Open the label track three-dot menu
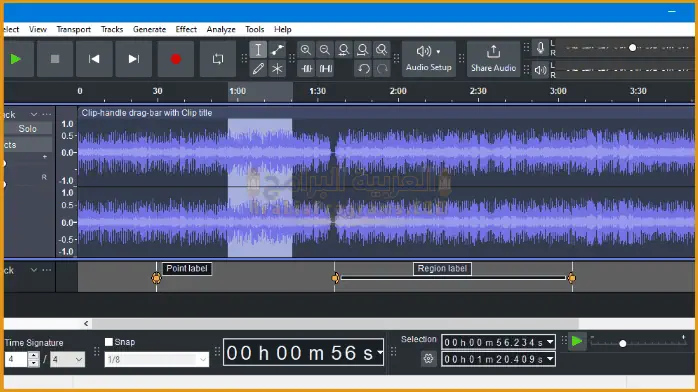698x392 pixels. (x=47, y=270)
